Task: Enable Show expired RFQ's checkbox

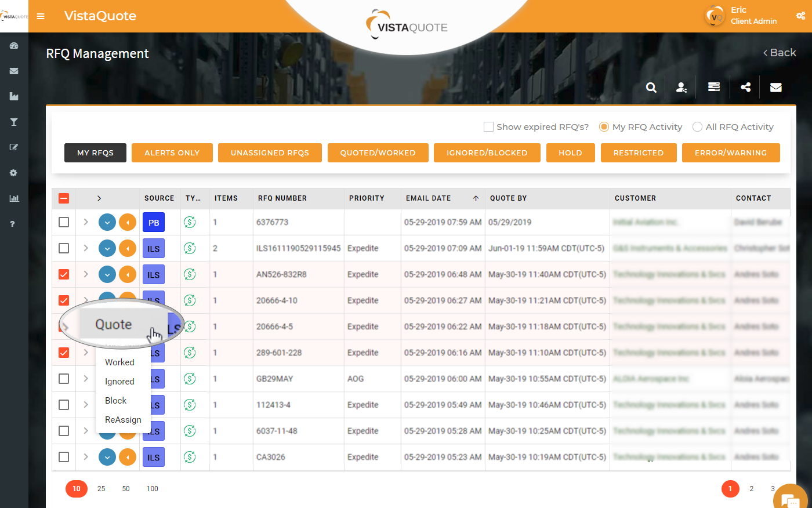Action: click(488, 126)
